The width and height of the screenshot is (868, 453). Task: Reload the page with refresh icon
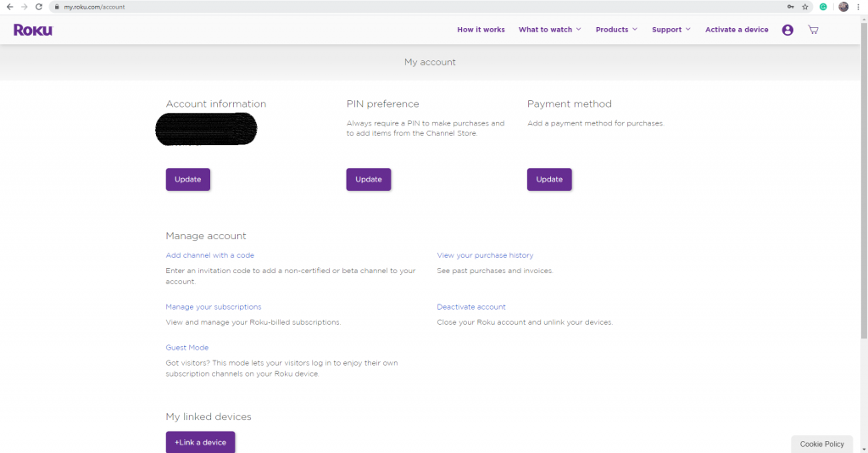[39, 7]
